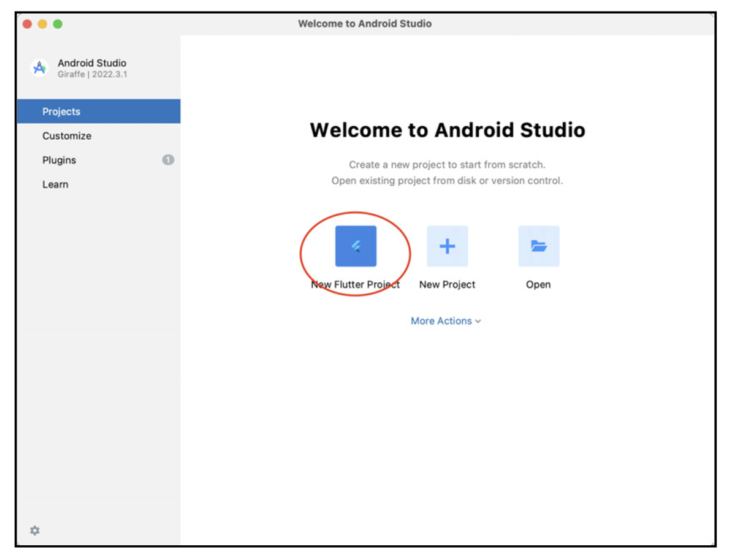Click the "New Flutter Project" text label

tap(356, 284)
